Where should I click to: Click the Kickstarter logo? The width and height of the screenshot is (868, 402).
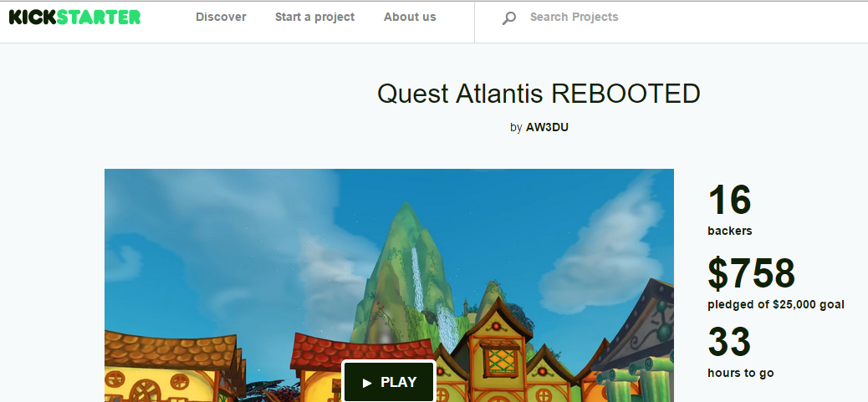point(74,18)
